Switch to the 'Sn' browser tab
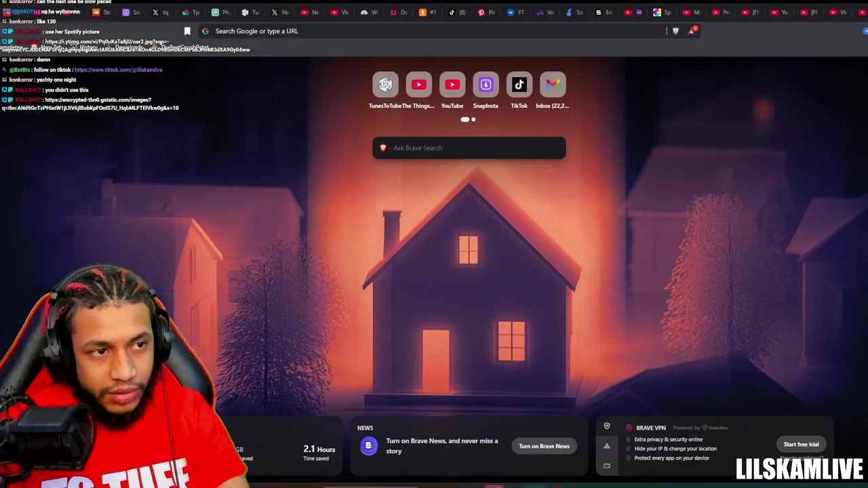Image resolution: width=868 pixels, height=488 pixels. click(131, 12)
